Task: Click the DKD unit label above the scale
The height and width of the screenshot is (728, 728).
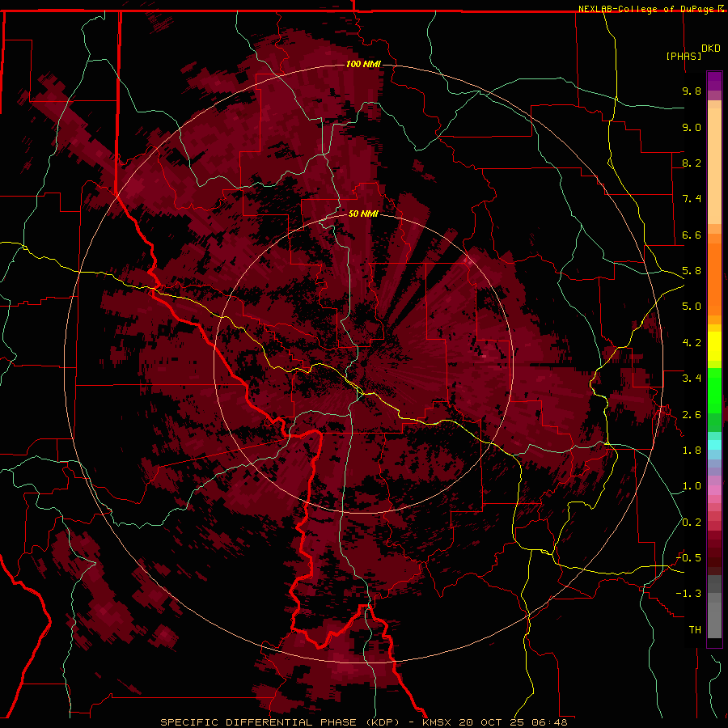Action: [710, 49]
